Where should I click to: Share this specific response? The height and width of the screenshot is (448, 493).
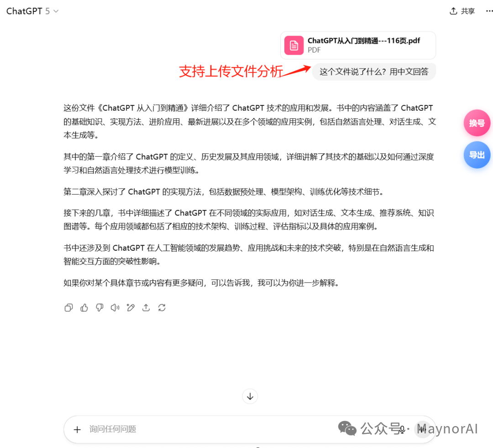pos(146,307)
